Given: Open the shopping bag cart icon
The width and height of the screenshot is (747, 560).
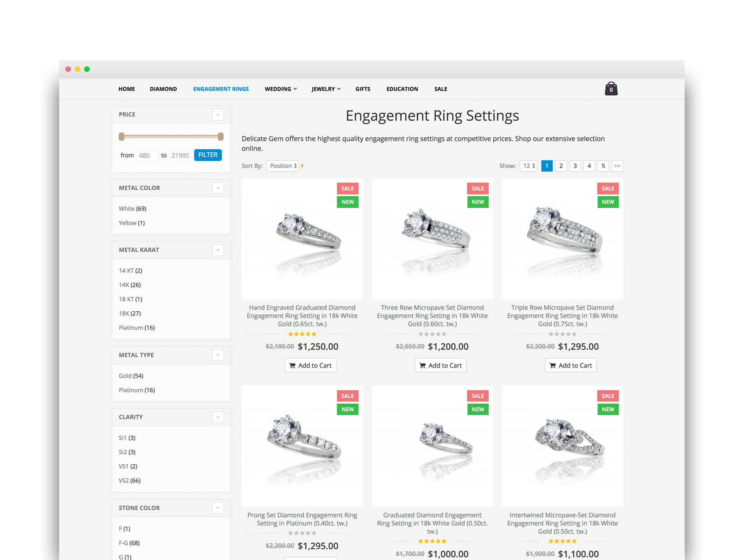Looking at the screenshot, I should point(611,89).
